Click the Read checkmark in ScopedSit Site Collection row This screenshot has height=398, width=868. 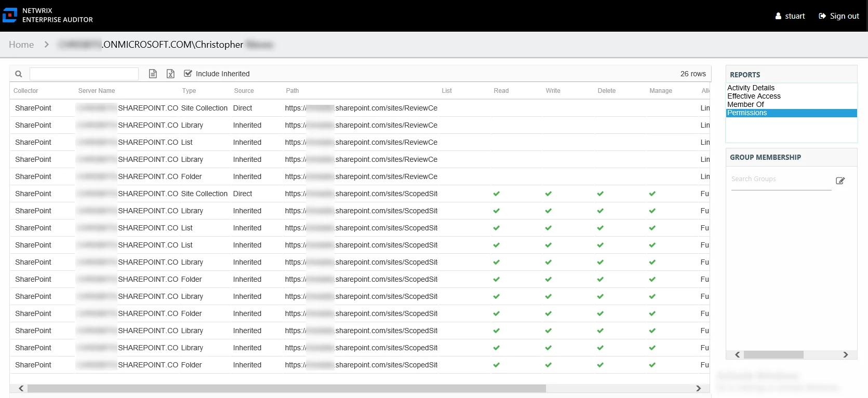tap(497, 194)
